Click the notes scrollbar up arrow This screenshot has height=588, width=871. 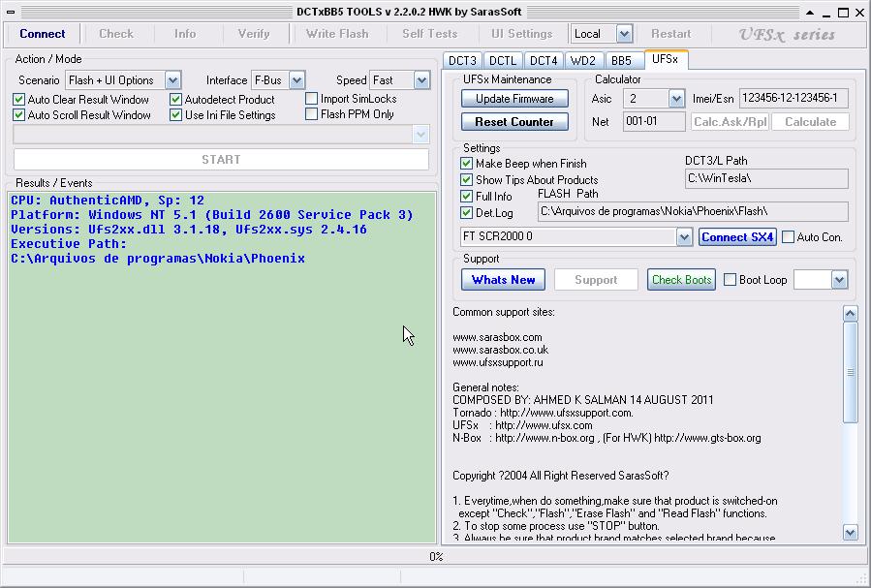[850, 314]
